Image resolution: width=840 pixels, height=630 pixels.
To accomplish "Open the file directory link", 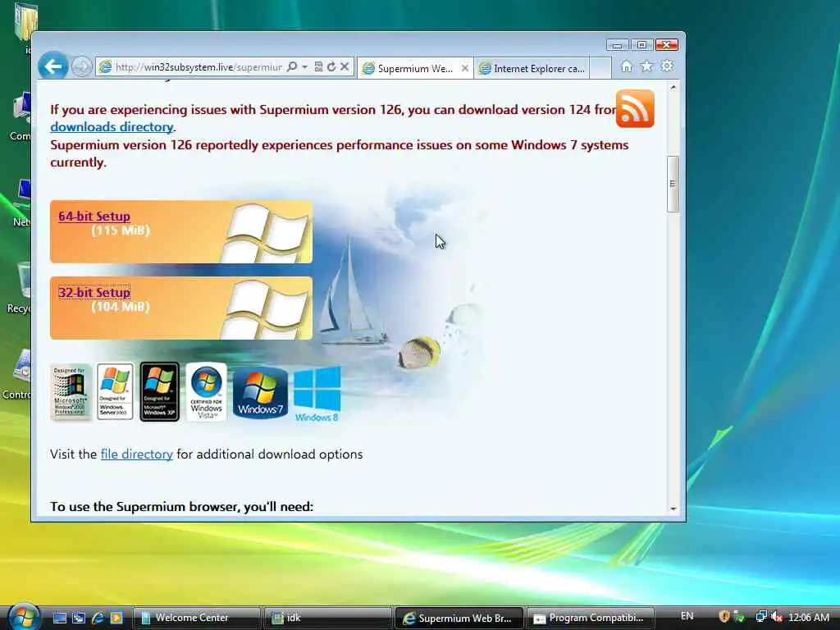I will pos(137,454).
